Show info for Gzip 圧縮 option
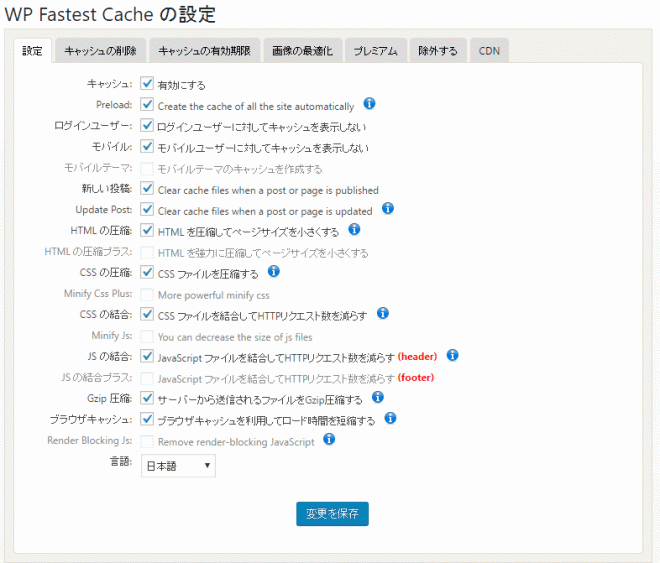This screenshot has width=660, height=563. 378,397
